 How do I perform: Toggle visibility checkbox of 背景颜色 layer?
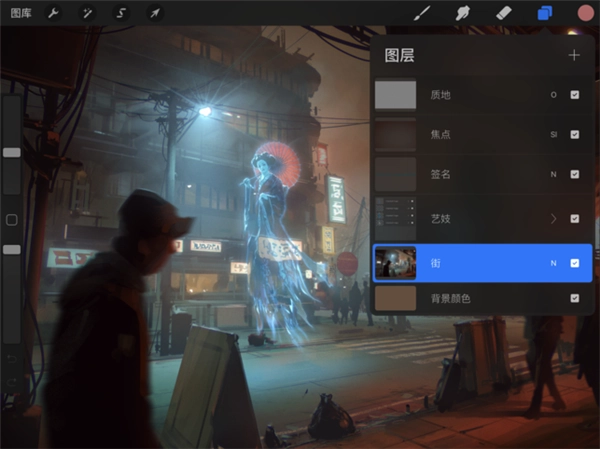coord(574,298)
